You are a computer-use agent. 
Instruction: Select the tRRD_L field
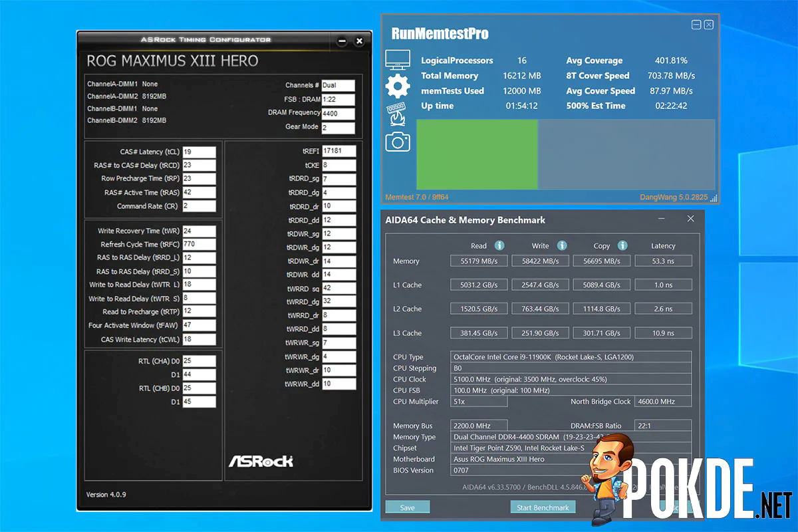click(x=199, y=258)
